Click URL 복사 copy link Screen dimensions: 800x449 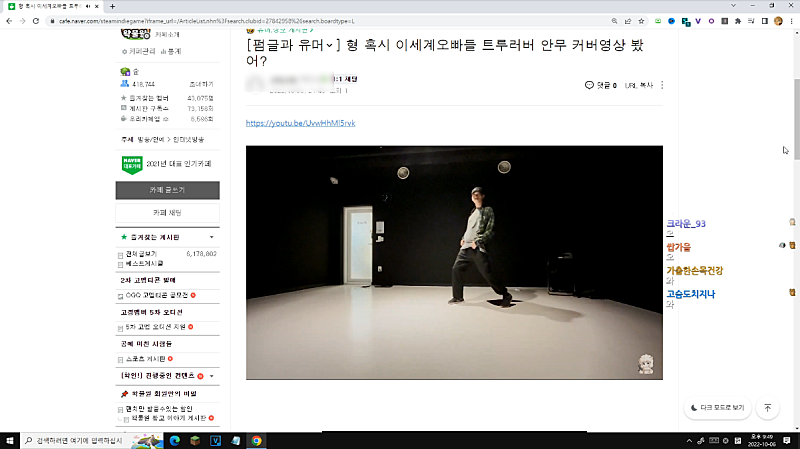639,85
